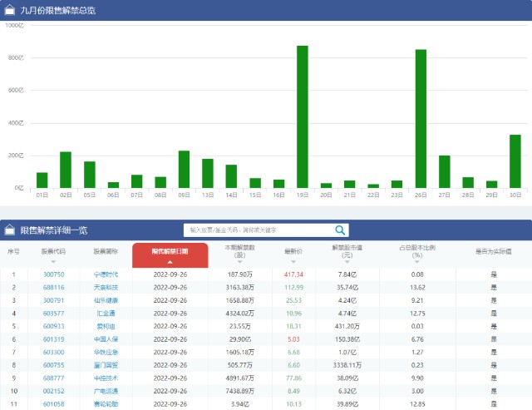The width and height of the screenshot is (532, 410).
Task: Click latest price 417.34 cell
Action: tap(293, 274)
